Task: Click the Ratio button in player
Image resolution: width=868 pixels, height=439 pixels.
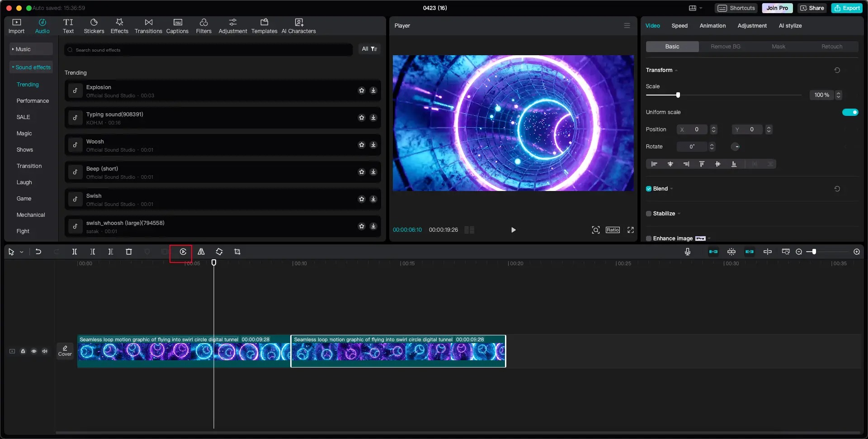Action: (613, 230)
